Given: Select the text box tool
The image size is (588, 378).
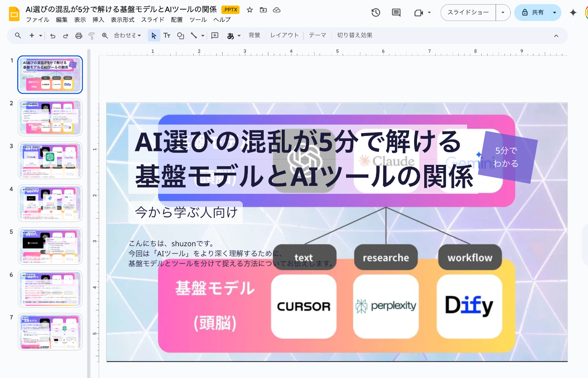Looking at the screenshot, I should click(167, 36).
